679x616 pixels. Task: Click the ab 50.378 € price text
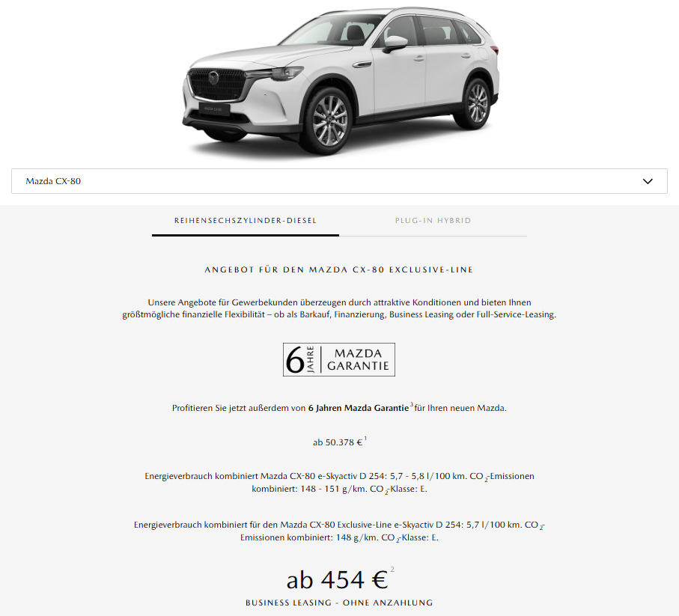(338, 442)
